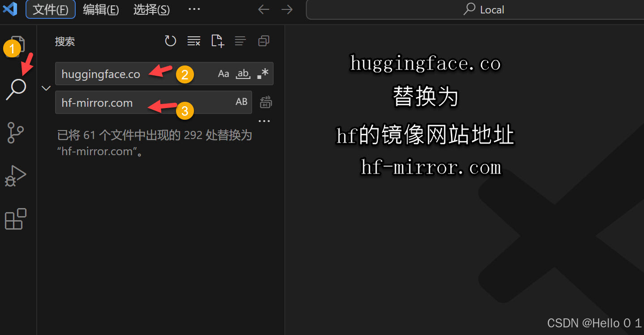The width and height of the screenshot is (644, 335).
Task: Open the Run and Debug view
Action: 15,176
